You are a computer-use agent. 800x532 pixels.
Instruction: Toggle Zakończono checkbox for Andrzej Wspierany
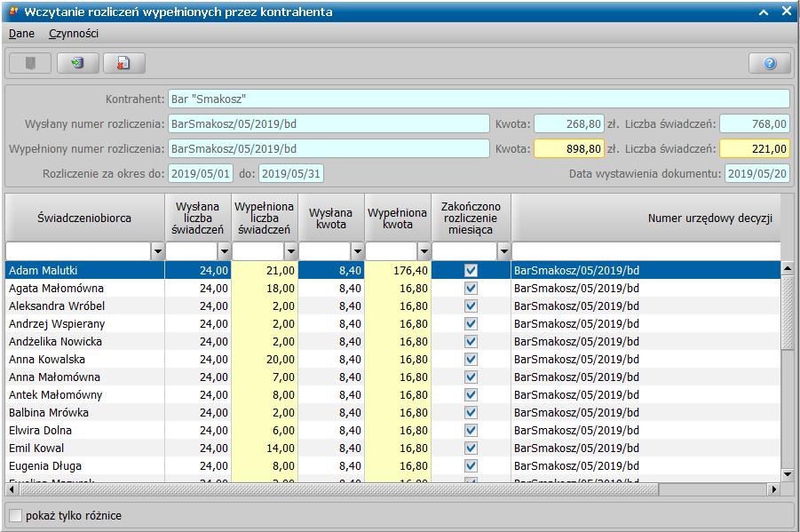(x=471, y=323)
